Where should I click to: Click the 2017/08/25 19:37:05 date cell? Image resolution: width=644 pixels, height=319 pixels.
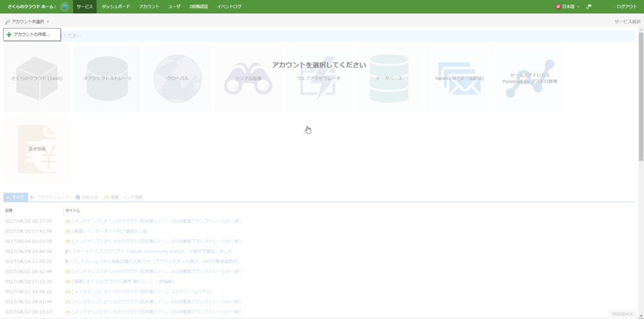point(28,221)
